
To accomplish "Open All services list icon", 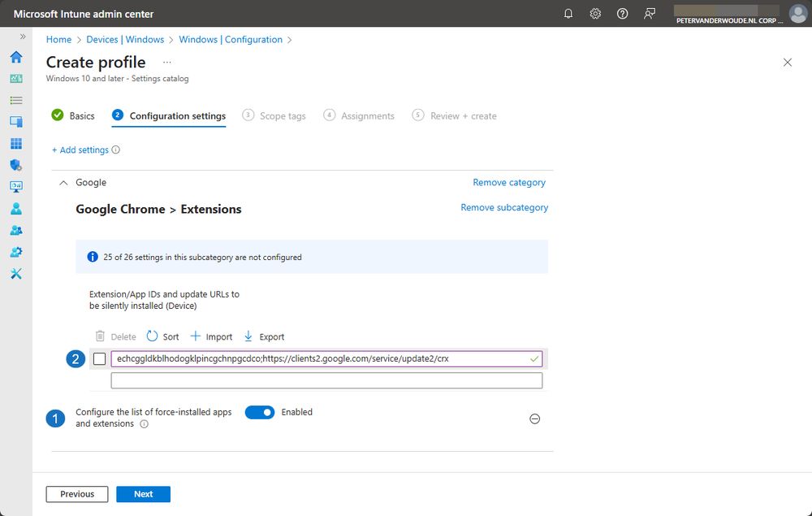I will (16, 100).
